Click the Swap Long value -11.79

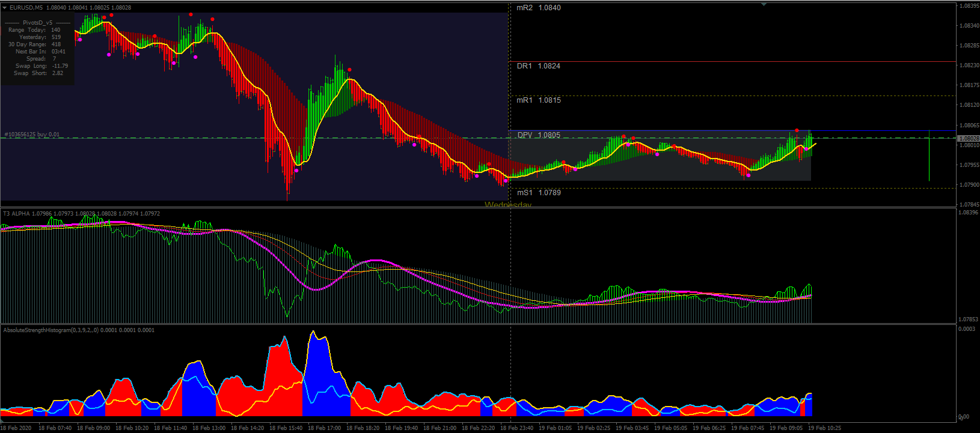coord(60,66)
